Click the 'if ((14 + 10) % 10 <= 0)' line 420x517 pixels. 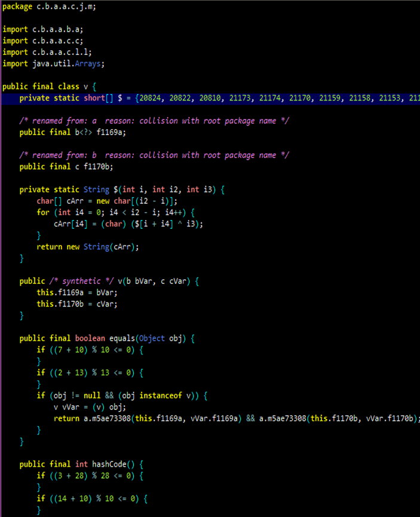(92, 499)
